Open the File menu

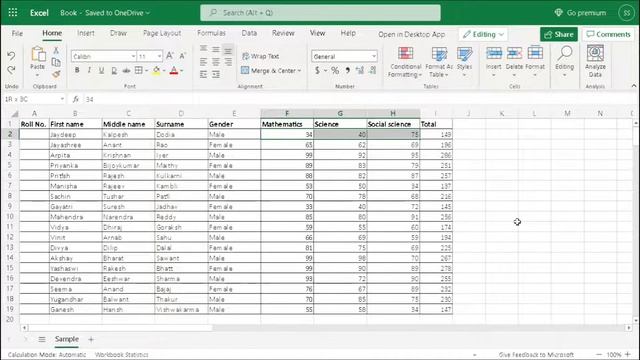[17, 33]
